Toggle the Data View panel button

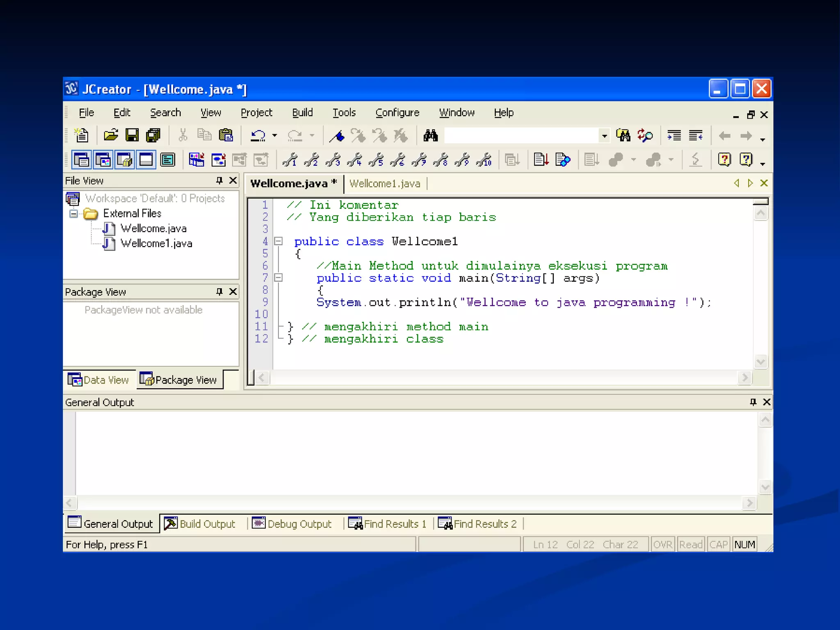point(103,160)
